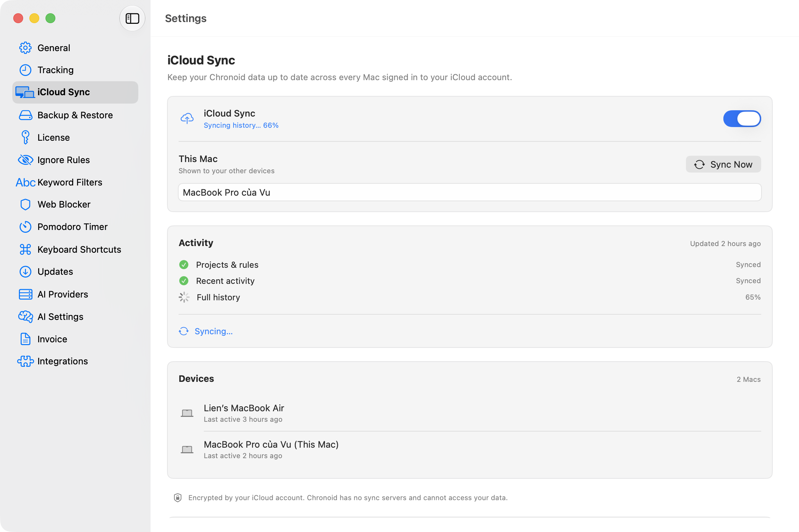
Task: Click the green window zoom button
Action: point(50,18)
